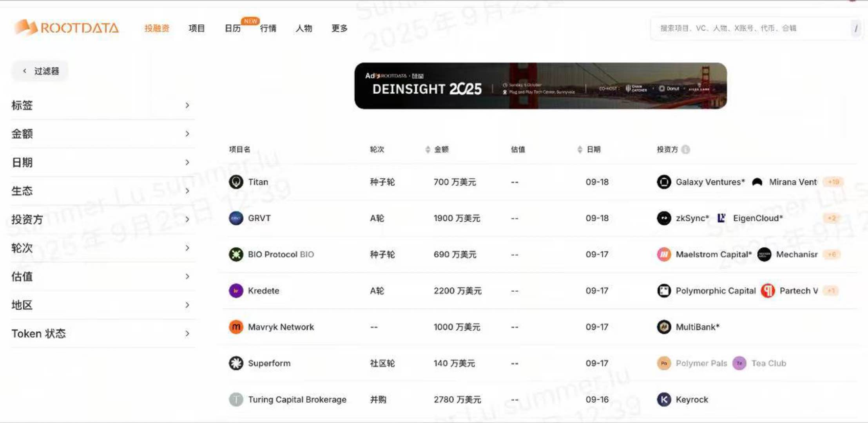
Task: Click the Kredete purple project icon
Action: 236,291
